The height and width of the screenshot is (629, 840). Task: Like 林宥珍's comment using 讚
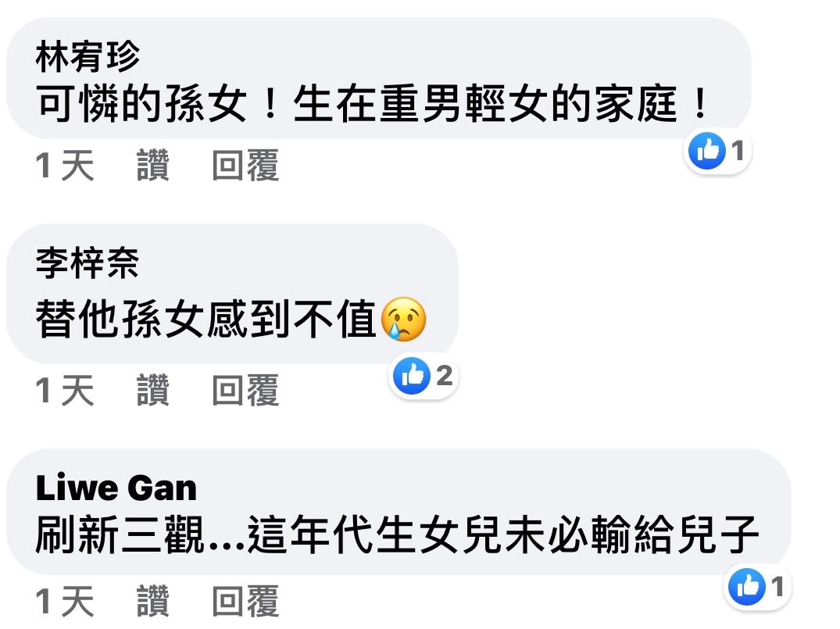(x=153, y=165)
